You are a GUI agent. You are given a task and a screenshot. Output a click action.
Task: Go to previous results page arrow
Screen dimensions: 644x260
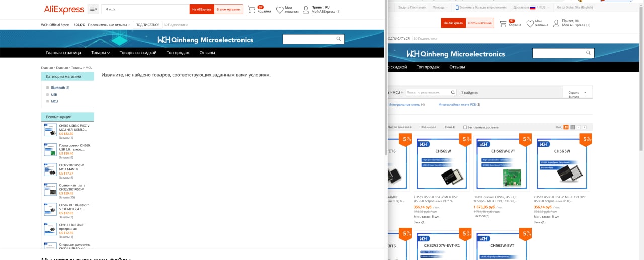(x=579, y=127)
